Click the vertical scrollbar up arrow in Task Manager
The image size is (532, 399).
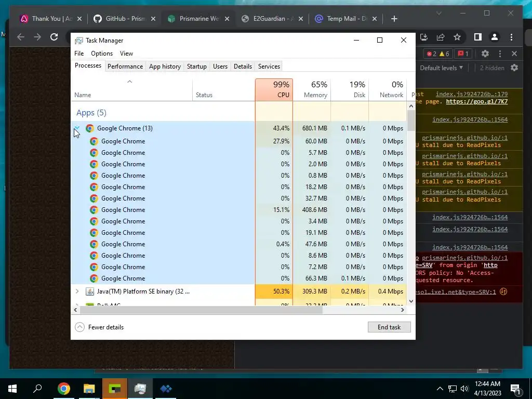411,106
